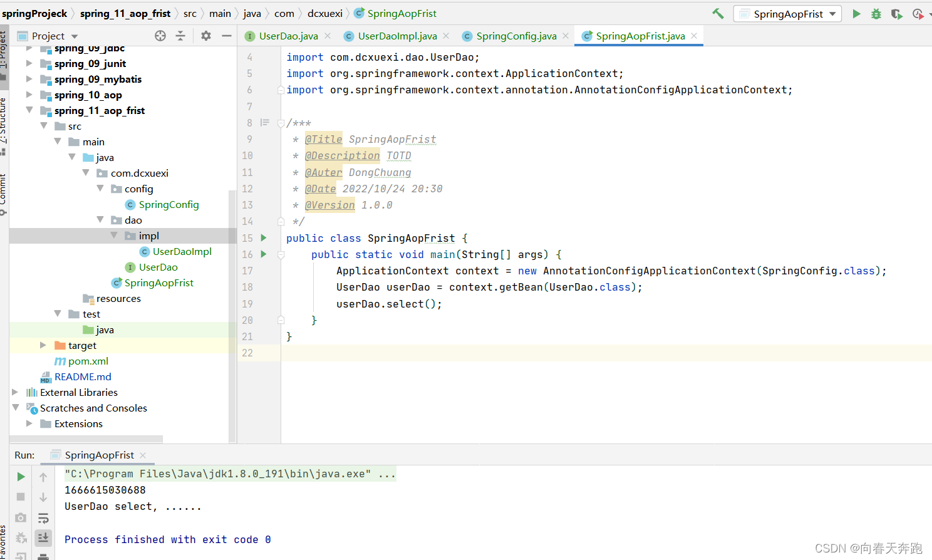The height and width of the screenshot is (560, 932).
Task: Fold the main method at line 16
Action: point(281,254)
